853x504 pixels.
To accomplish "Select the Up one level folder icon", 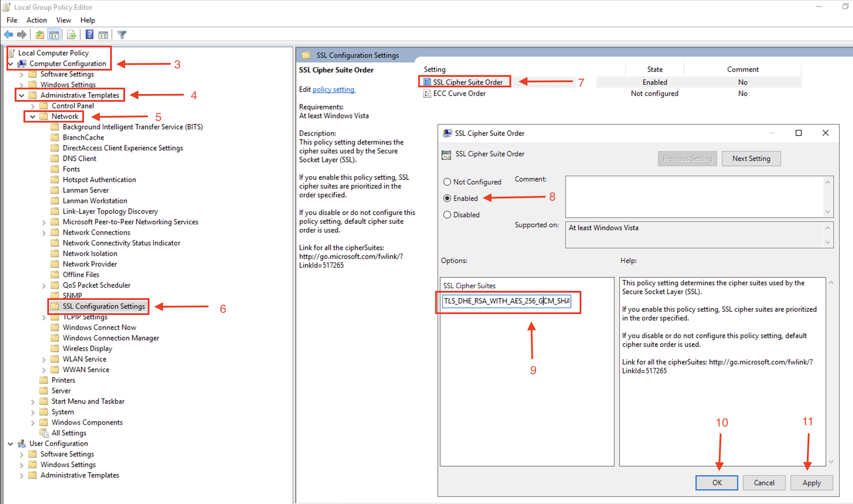I will 40,34.
